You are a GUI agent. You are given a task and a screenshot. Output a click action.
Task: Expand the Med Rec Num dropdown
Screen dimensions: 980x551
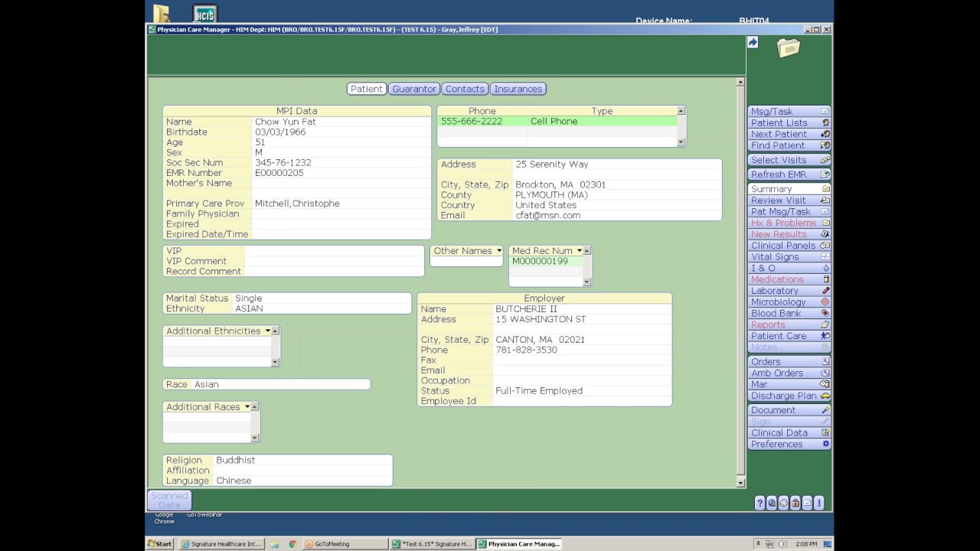pyautogui.click(x=579, y=251)
